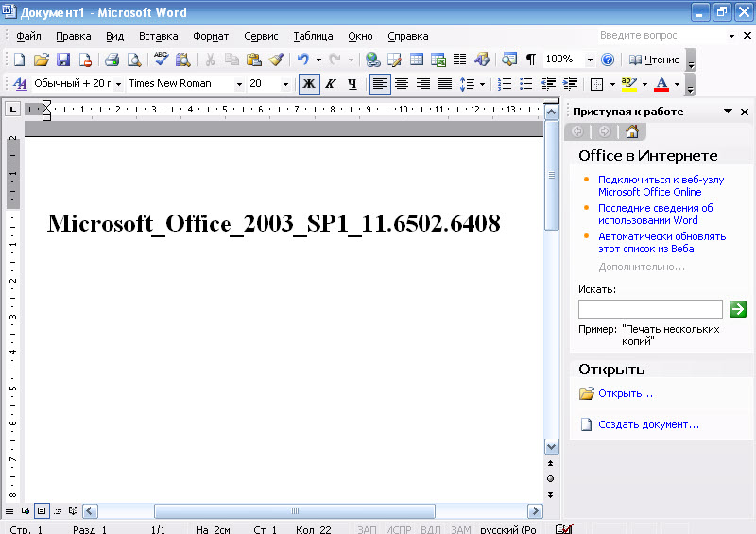Open the Style dropdown arrow
The width and height of the screenshot is (756, 534).
pos(119,84)
